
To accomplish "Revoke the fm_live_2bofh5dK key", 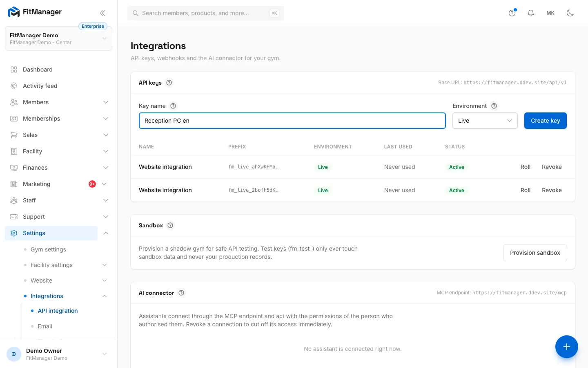I will (552, 190).
